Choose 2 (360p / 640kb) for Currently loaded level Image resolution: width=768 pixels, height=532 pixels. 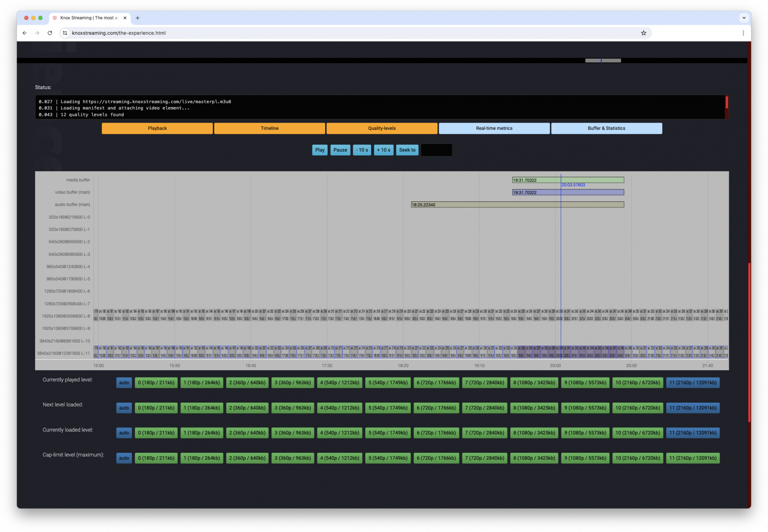[247, 433]
